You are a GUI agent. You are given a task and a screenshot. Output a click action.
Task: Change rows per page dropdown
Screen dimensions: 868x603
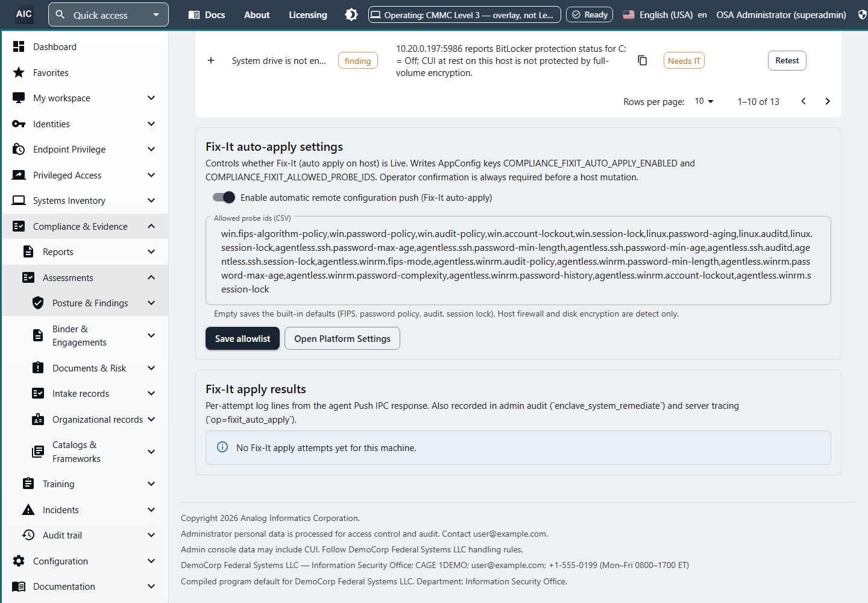(x=704, y=101)
